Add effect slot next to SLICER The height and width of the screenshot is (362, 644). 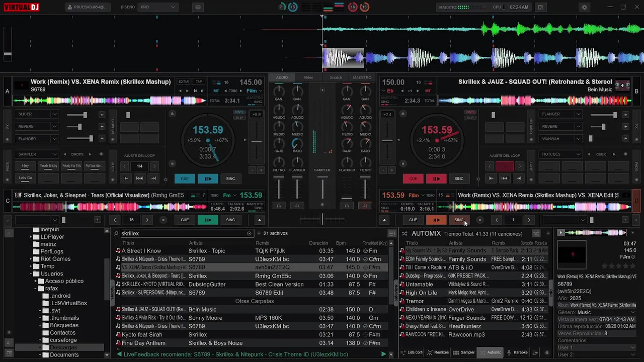click(102, 114)
